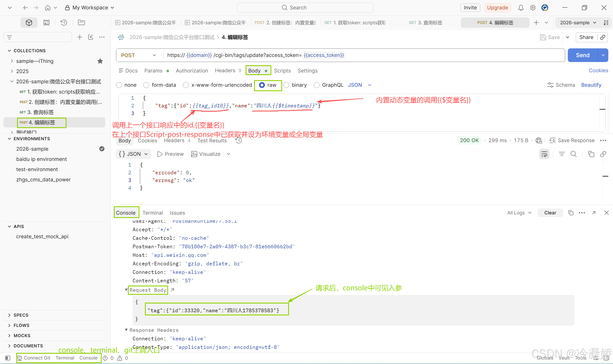
Task: Open the settings gear icon
Action: [x=533, y=8]
